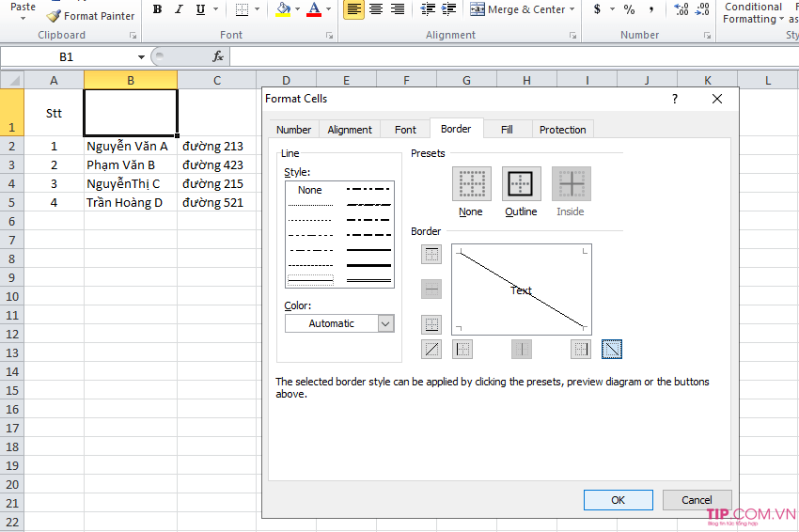Click the Format Painter brush icon
The height and width of the screenshot is (532, 799).
coord(53,16)
